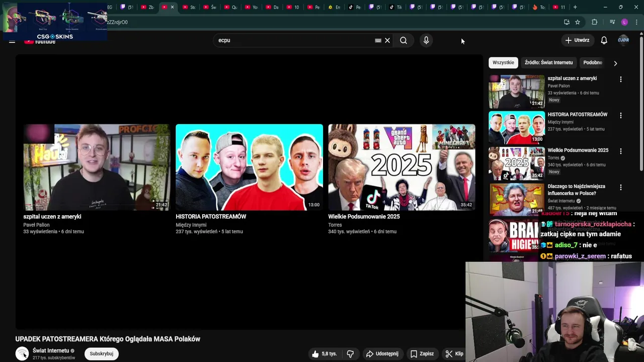Open a new browser tab with plus
The height and width of the screenshot is (362, 644).
pyautogui.click(x=575, y=7)
